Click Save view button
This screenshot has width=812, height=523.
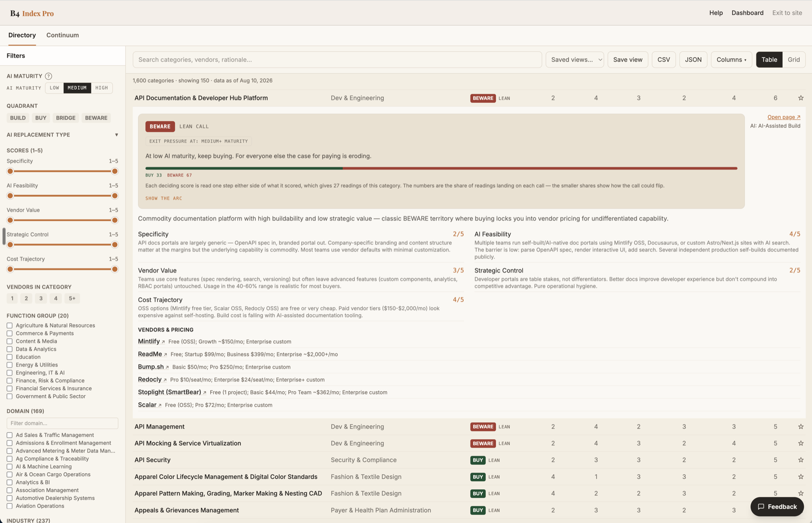pos(627,60)
